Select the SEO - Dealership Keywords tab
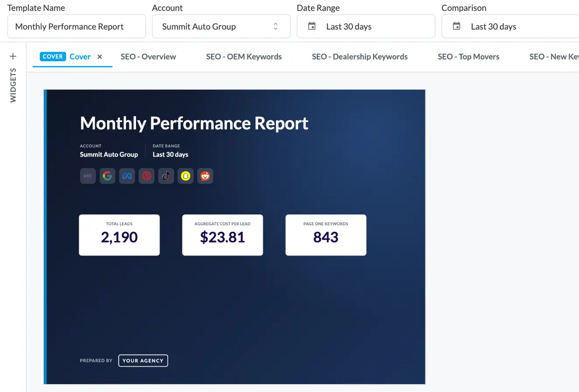This screenshot has width=579, height=392. click(x=360, y=56)
